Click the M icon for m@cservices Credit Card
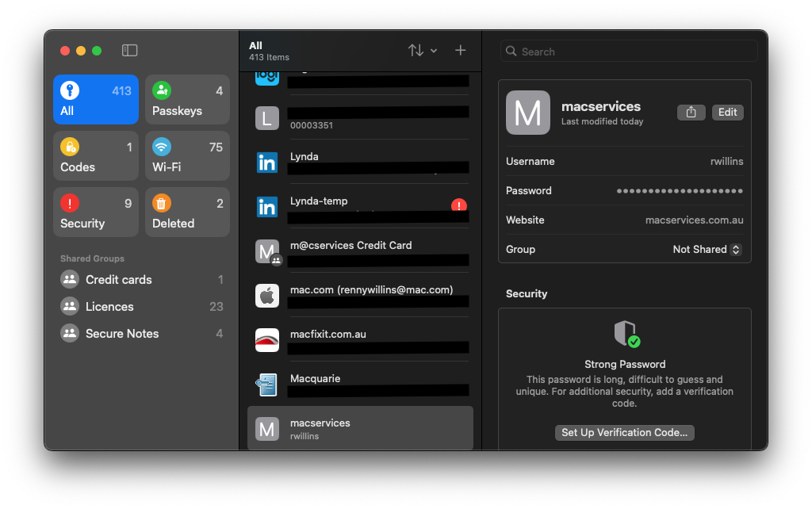Viewport: 812px width, 509px height. [267, 251]
